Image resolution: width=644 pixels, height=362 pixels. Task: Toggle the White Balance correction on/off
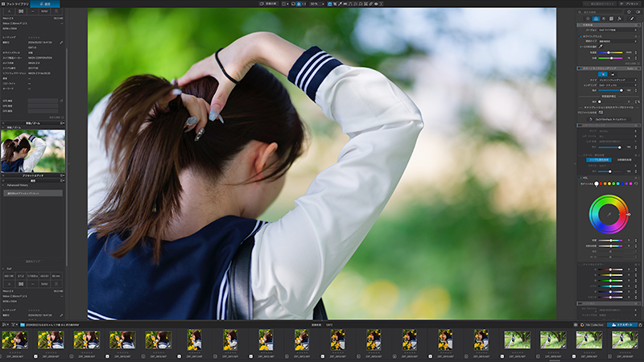point(580,36)
